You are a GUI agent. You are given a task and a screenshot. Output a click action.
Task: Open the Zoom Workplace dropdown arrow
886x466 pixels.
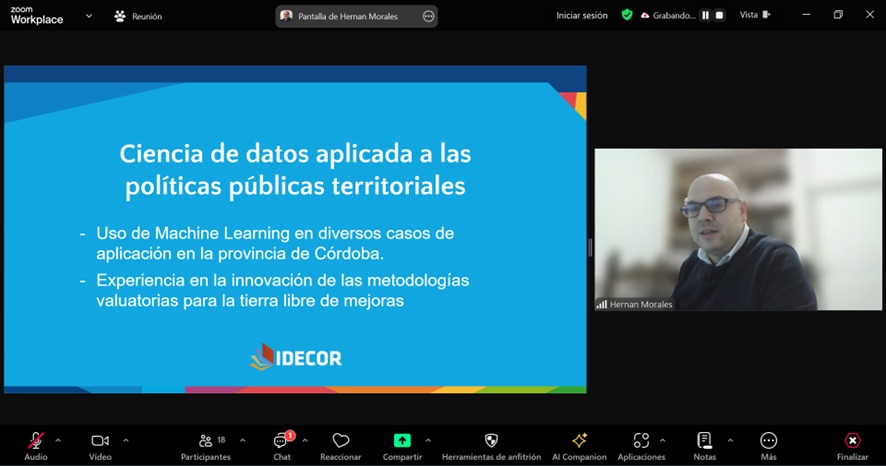click(89, 16)
